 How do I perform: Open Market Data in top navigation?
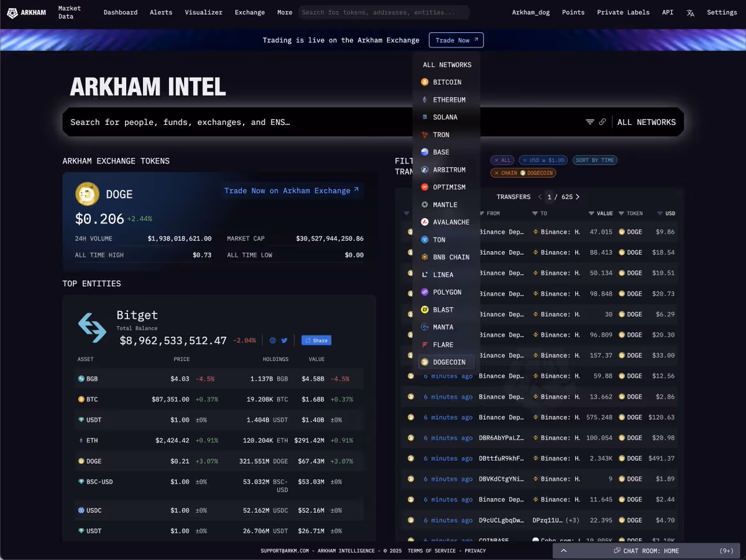click(70, 12)
